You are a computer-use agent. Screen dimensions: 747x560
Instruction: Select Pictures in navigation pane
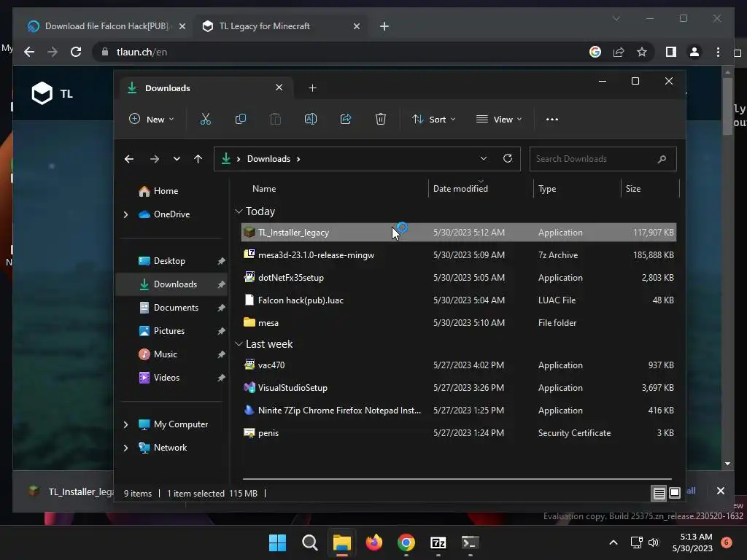[171, 331]
